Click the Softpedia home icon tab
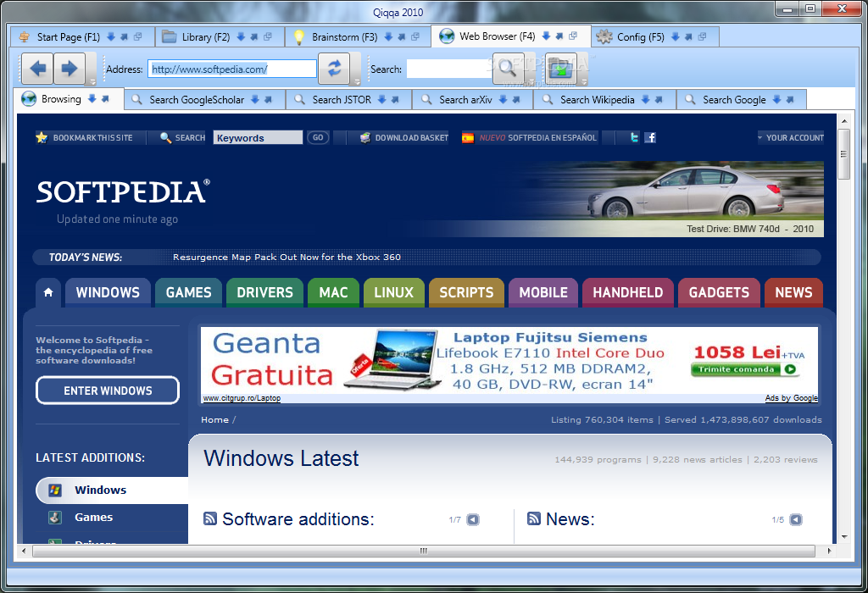 pyautogui.click(x=48, y=292)
